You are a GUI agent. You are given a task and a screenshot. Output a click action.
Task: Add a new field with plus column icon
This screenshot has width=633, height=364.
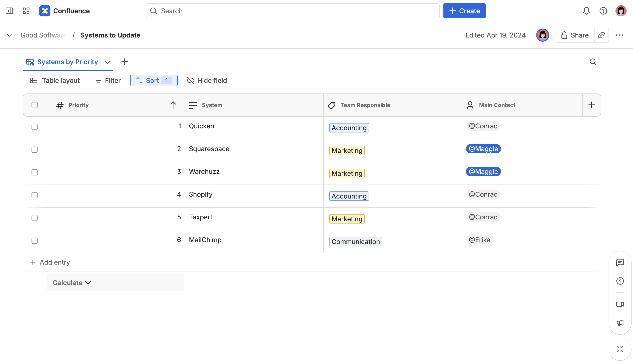(x=592, y=105)
